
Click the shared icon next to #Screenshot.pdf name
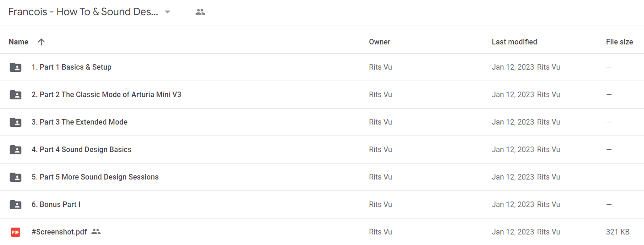tap(96, 232)
